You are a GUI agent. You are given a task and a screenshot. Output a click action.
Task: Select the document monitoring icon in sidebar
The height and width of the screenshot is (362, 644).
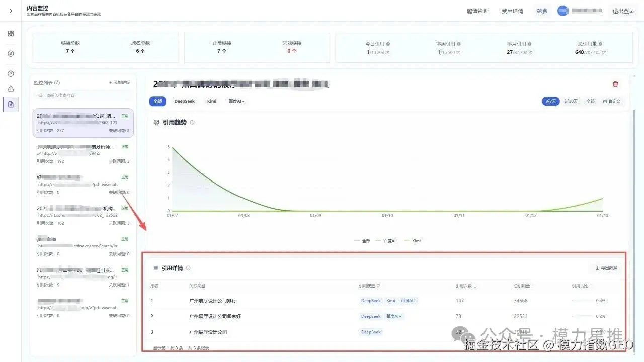click(x=10, y=104)
